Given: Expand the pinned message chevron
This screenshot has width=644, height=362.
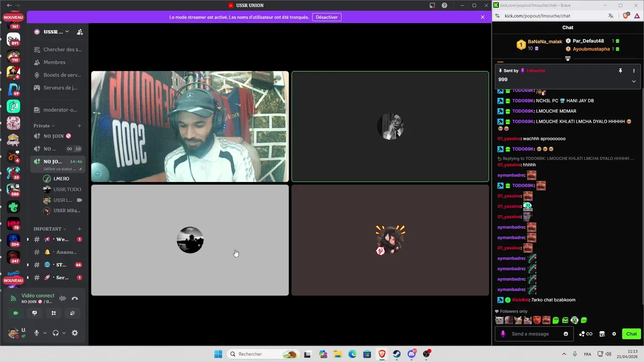Looking at the screenshot, I should coord(633,81).
